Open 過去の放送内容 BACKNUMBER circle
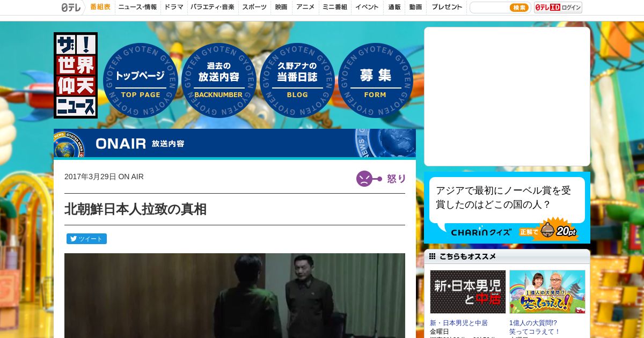The width and height of the screenshot is (644, 338). coord(219,80)
